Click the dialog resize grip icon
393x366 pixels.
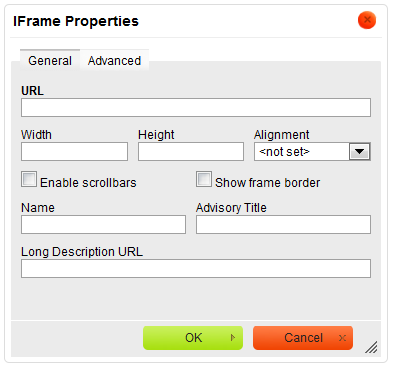click(x=371, y=347)
